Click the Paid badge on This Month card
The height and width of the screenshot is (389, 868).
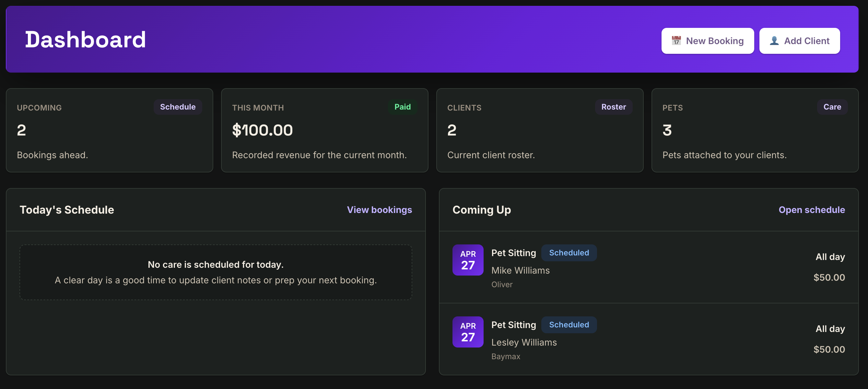click(403, 107)
